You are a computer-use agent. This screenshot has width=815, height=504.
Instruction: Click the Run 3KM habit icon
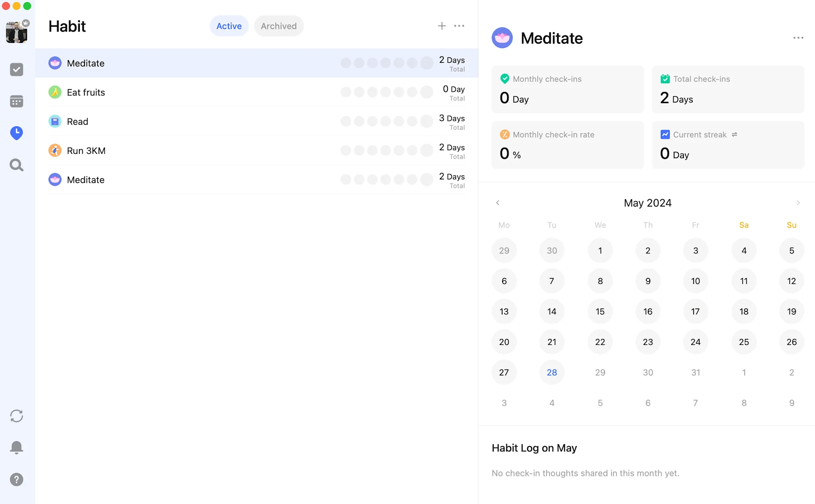pos(55,150)
